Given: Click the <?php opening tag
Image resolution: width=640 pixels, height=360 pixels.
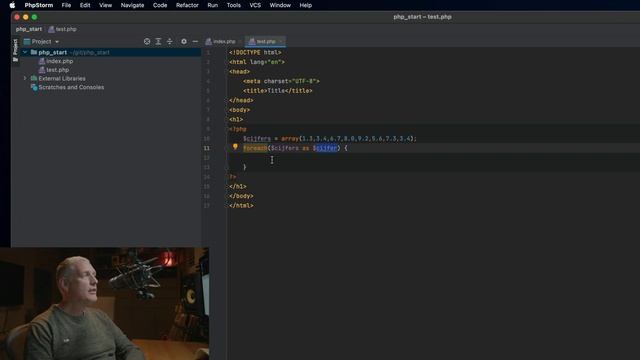Looking at the screenshot, I should click(x=238, y=129).
